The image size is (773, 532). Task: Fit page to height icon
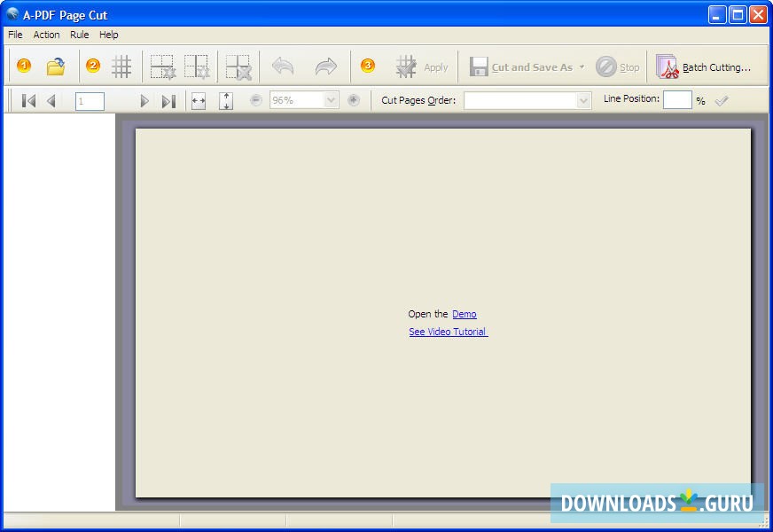[x=226, y=101]
